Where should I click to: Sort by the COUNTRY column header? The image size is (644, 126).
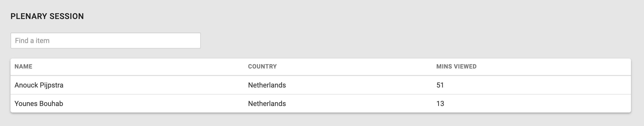262,66
